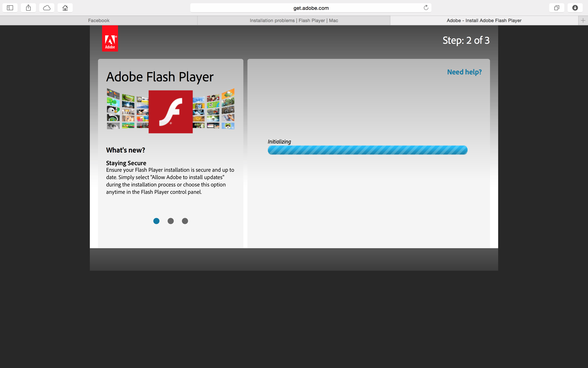Open a new tab with plus button
Screen dimensions: 588x368
(583, 20)
